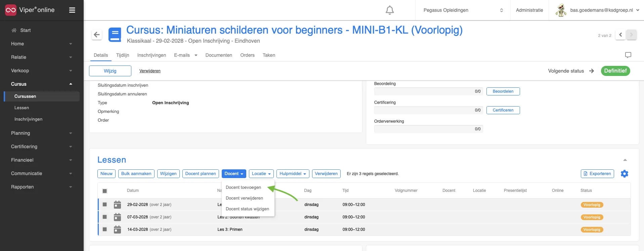This screenshot has height=251, width=644.
Task: Toggle select-all checkbox in Lessen header
Action: 105,191
